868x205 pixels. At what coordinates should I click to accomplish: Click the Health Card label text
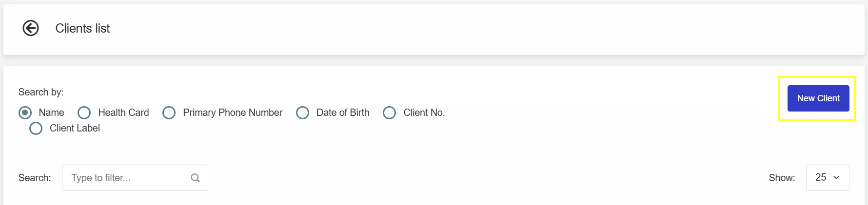[x=123, y=112]
